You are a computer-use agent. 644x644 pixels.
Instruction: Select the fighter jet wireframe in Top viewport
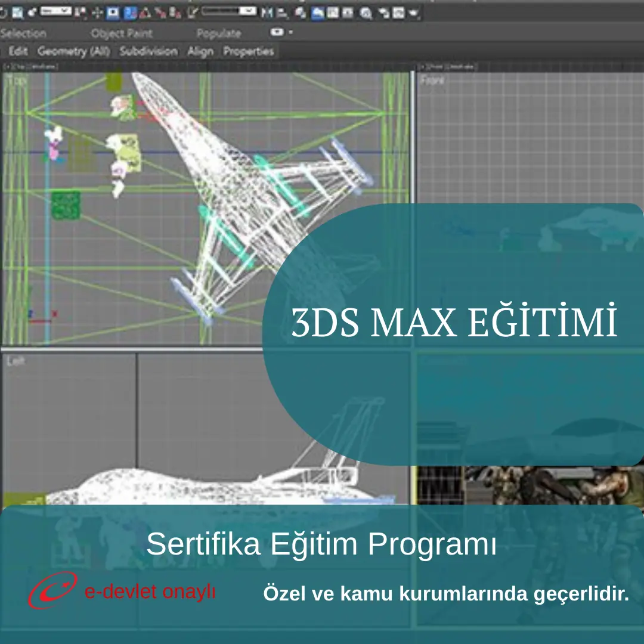pos(242,193)
